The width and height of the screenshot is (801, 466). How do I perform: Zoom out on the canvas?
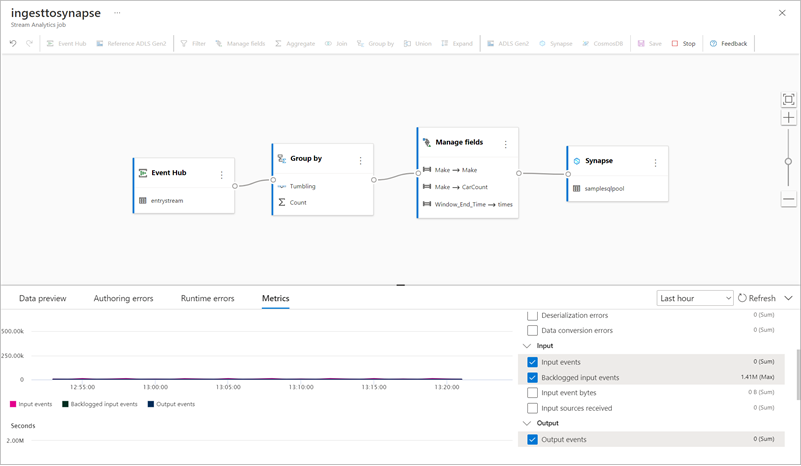click(x=788, y=199)
